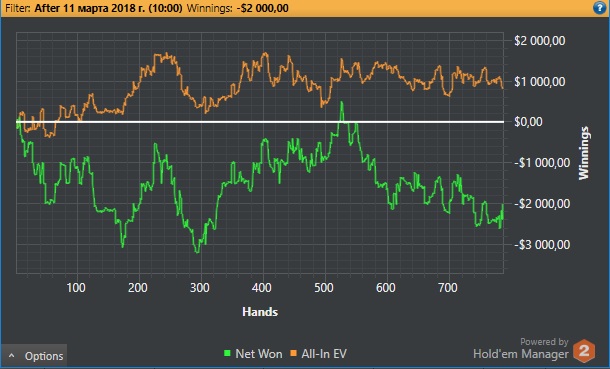Screen dimensions: 610x369
Task: Click the Hold'em Manager 2 logo icon
Action: click(x=584, y=351)
